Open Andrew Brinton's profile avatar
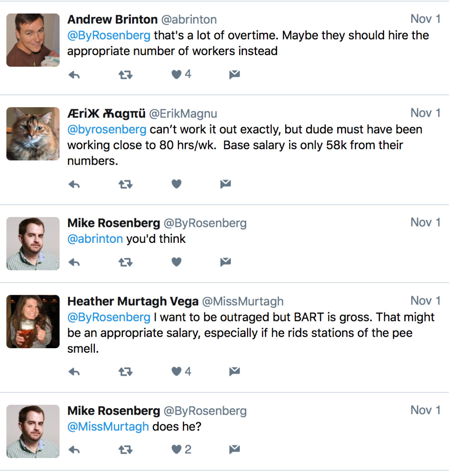This screenshot has width=452, height=476. (x=33, y=40)
